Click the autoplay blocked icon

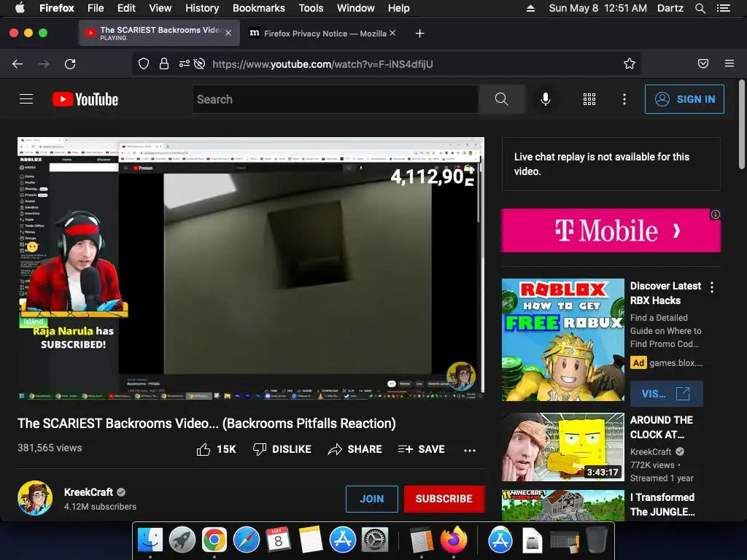[200, 64]
